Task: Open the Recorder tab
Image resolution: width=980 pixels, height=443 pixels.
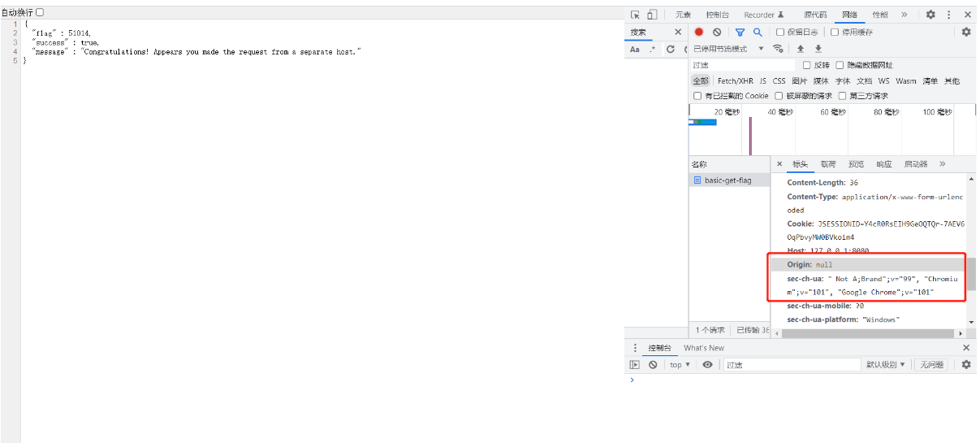Action: pyautogui.click(x=764, y=15)
